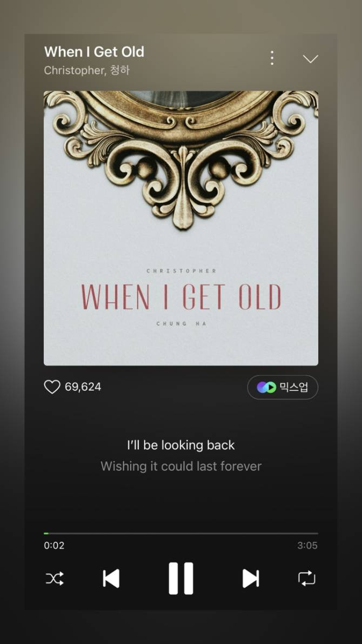Click the elapsed time 0:02 label

pos(54,546)
